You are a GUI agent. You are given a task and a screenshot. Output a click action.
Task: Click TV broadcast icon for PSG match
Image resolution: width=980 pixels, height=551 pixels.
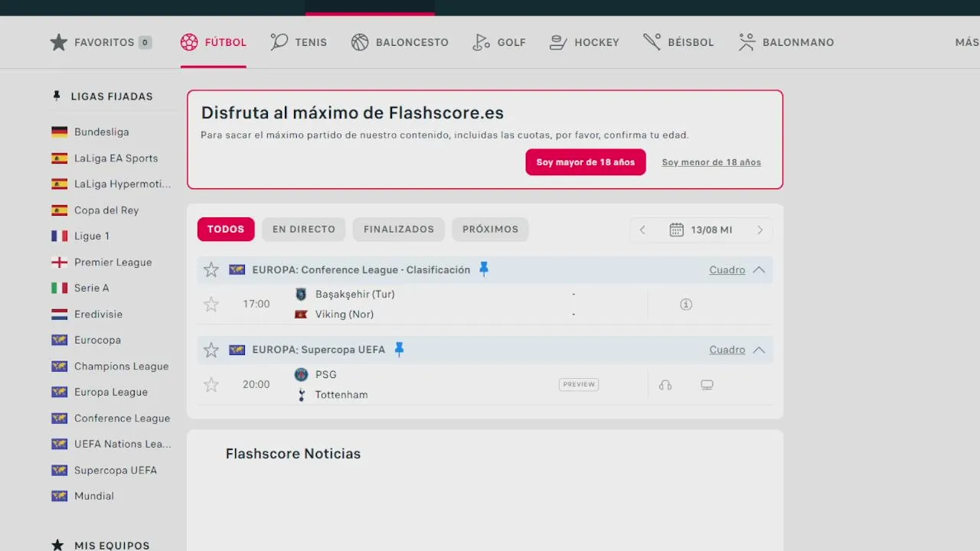[x=707, y=384]
